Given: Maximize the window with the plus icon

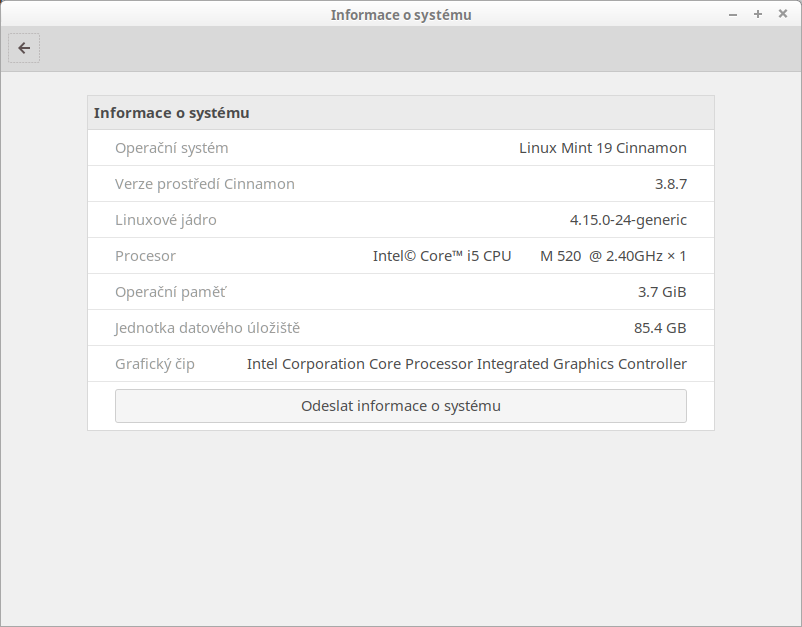Looking at the screenshot, I should pyautogui.click(x=758, y=14).
